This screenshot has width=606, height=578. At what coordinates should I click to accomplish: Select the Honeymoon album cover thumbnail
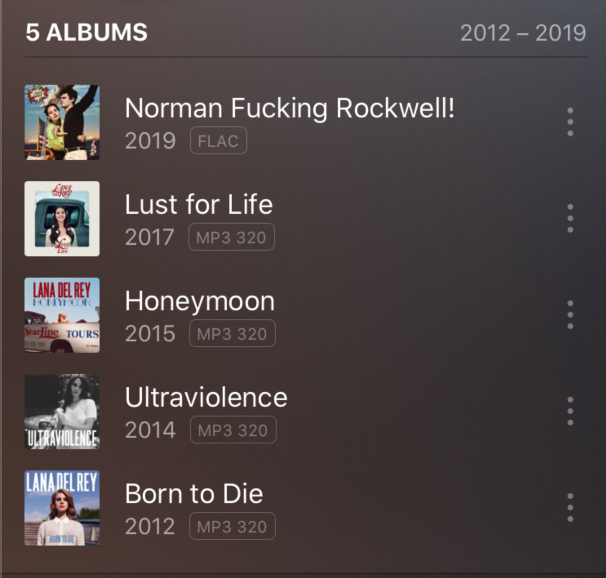(x=62, y=315)
